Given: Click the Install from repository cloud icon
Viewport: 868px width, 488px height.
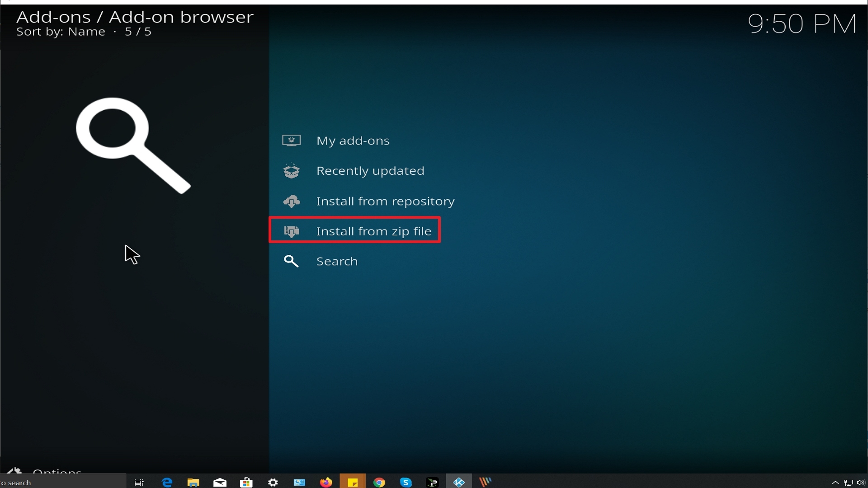Looking at the screenshot, I should tap(292, 201).
